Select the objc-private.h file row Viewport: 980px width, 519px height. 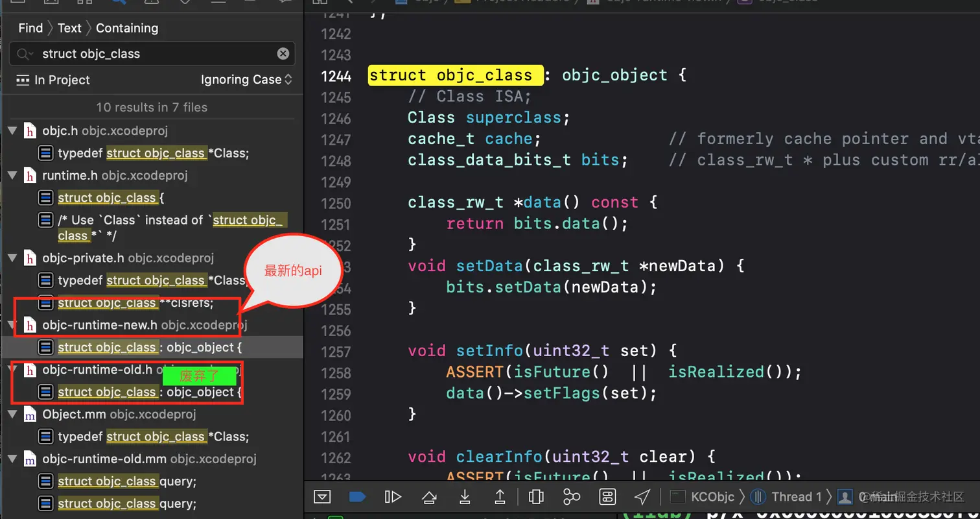click(x=152, y=258)
